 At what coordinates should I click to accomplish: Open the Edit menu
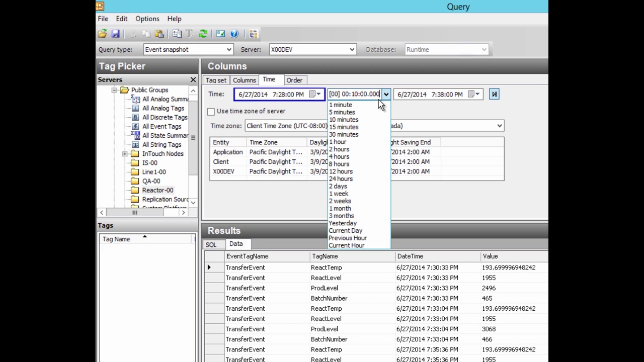122,19
